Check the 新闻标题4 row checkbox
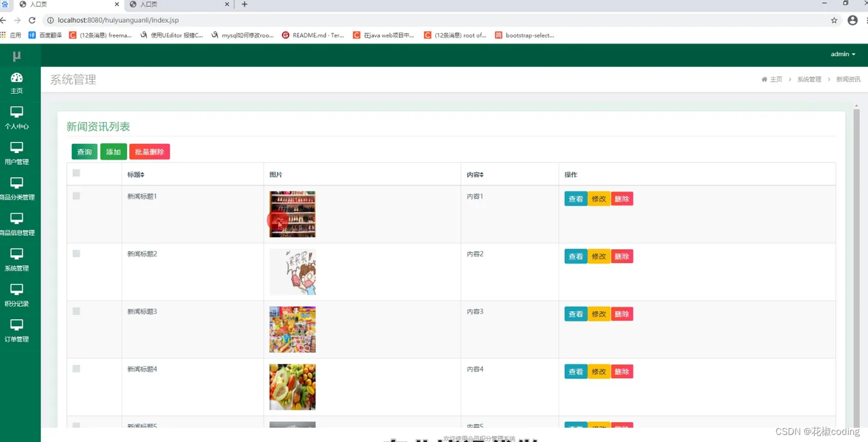868x442 pixels. [x=76, y=369]
